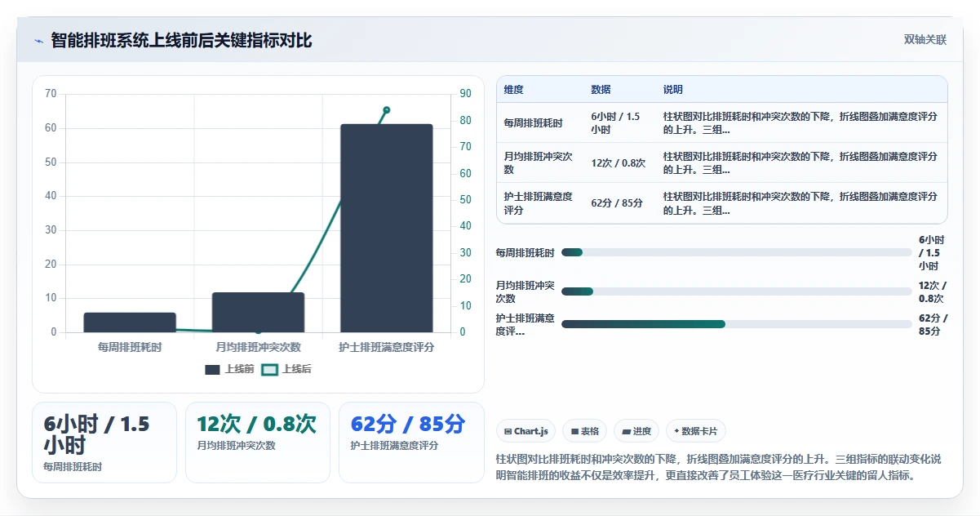This screenshot has height=516, width=980.
Task: Click the 月均排班冲突次数 progress bar
Action: tap(737, 291)
